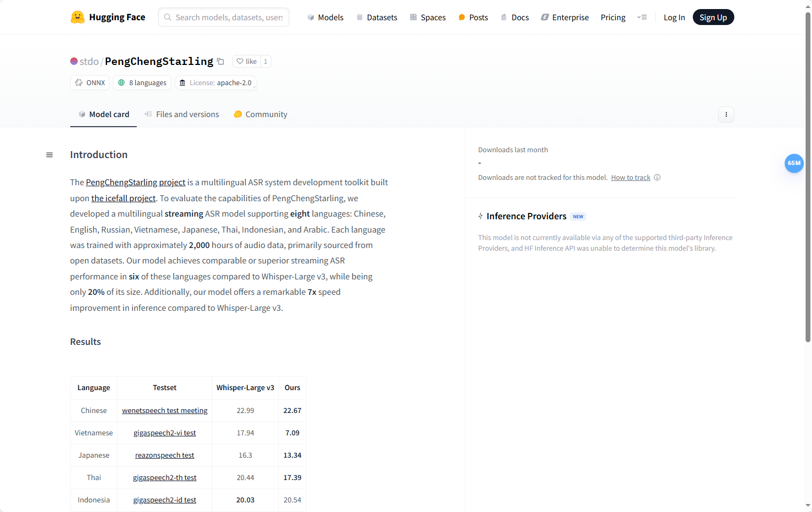Viewport: 812px width, 512px height.
Task: Click the Log In link
Action: (674, 18)
